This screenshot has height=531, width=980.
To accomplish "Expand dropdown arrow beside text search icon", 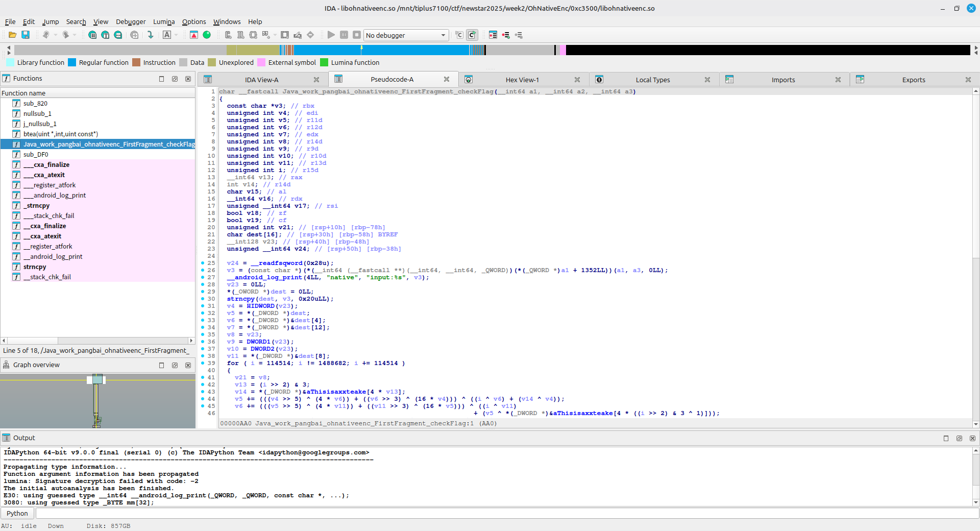I will tap(177, 35).
